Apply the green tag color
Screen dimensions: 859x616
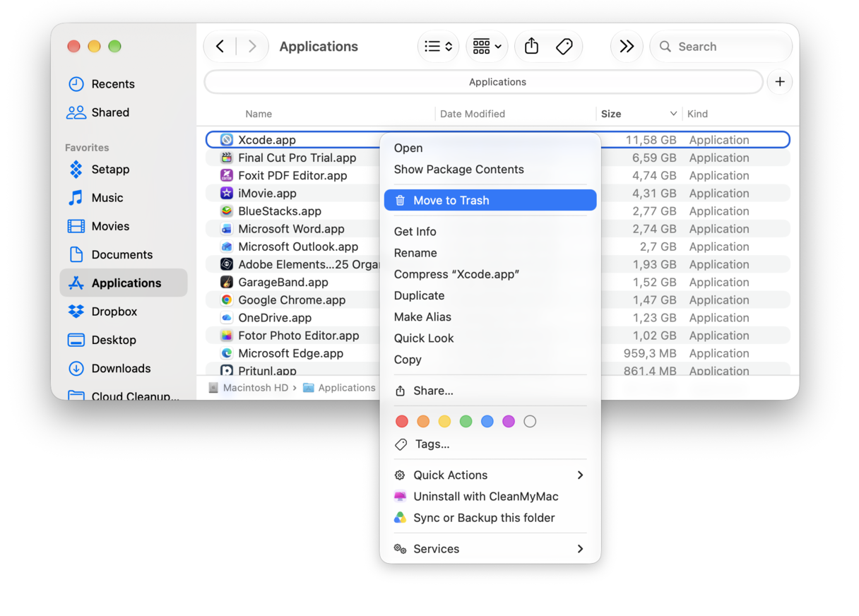point(466,422)
